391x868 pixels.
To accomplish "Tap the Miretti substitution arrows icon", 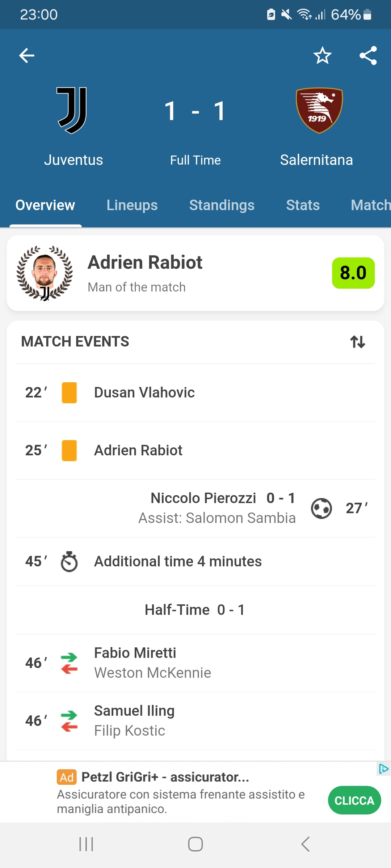I will 69,663.
